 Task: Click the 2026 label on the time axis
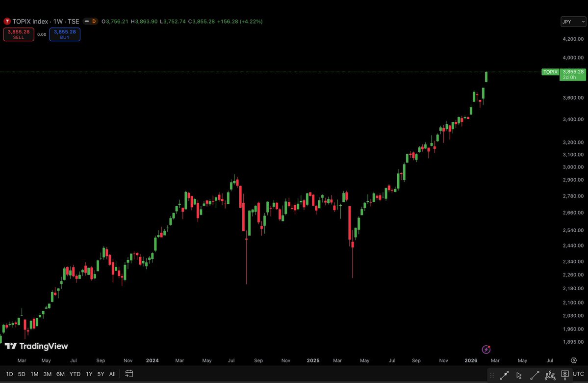(471, 360)
